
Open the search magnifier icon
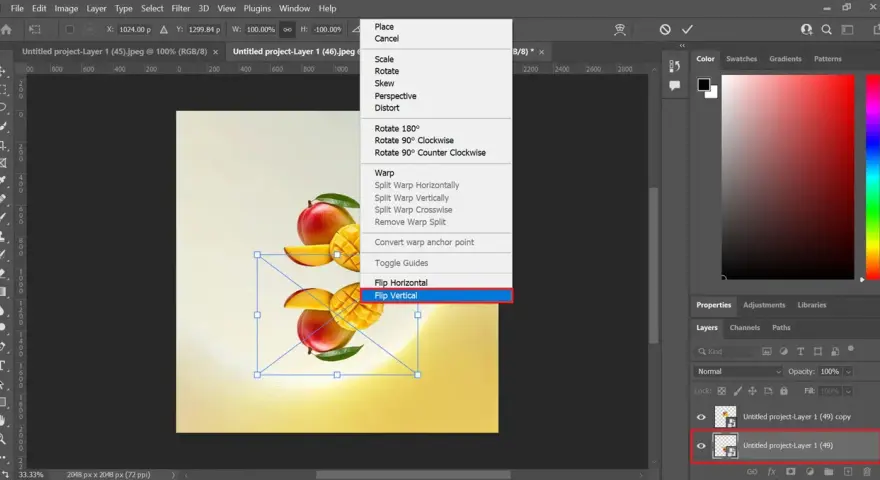[x=826, y=30]
